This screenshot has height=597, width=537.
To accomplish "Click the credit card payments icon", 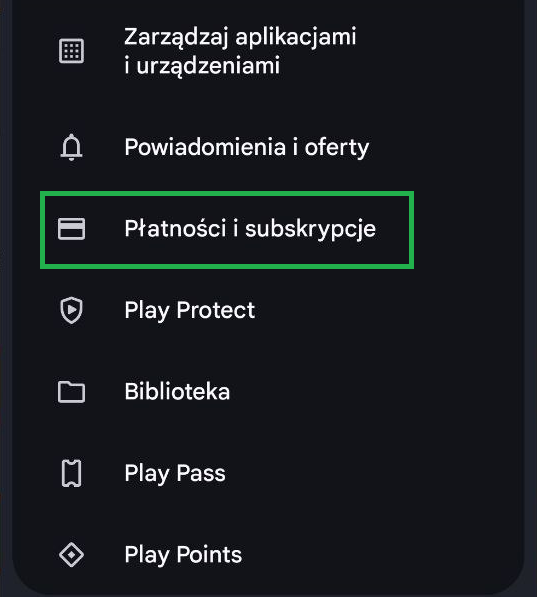I will [x=71, y=229].
